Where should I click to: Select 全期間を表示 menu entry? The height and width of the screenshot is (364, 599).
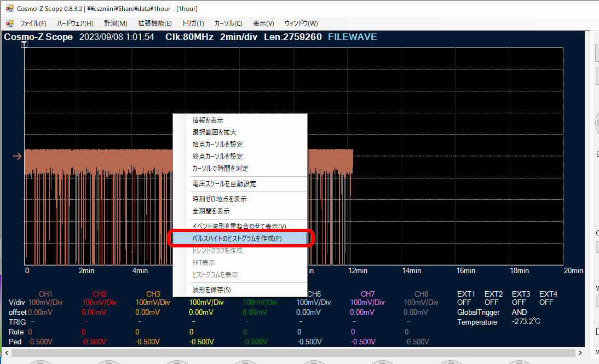click(x=211, y=211)
